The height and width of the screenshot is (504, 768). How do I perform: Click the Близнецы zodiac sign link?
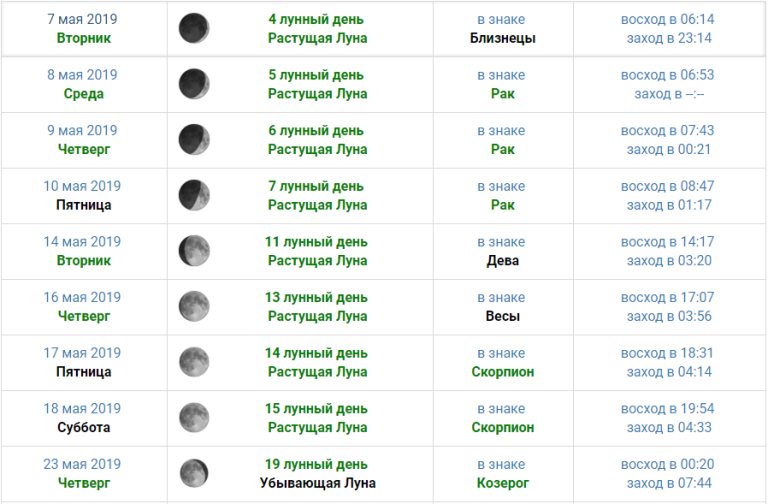(x=502, y=38)
